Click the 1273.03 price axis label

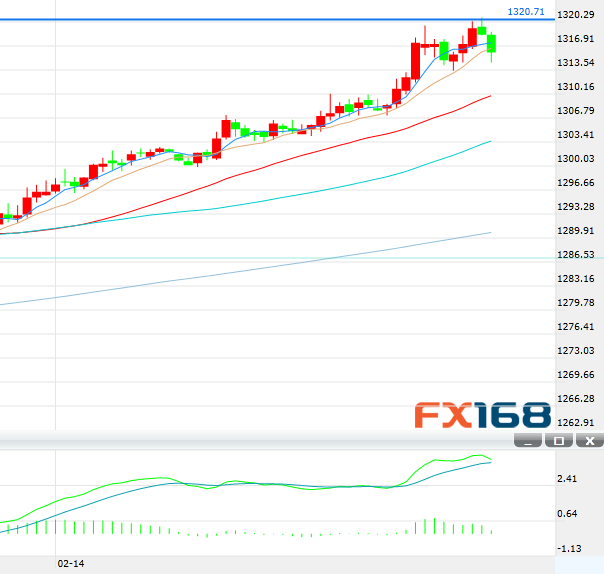coord(577,351)
